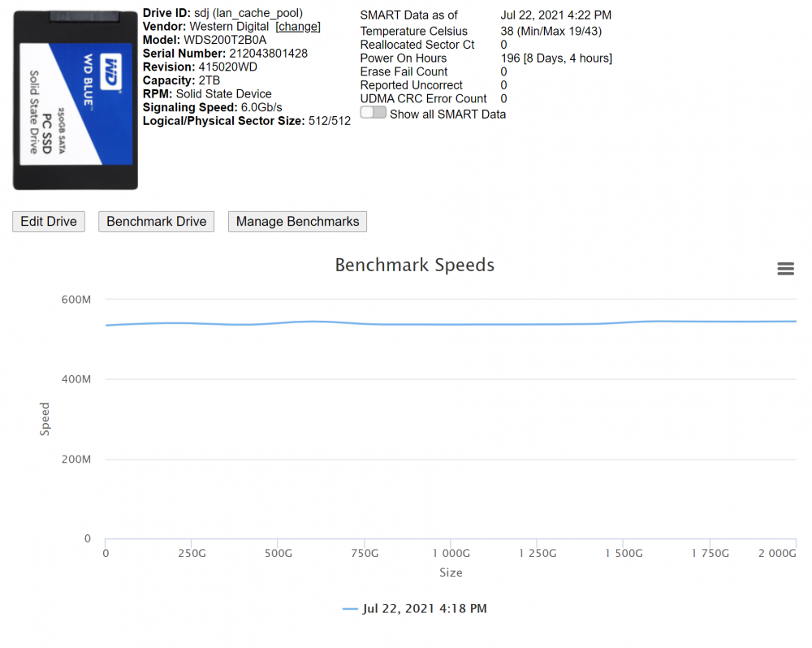Click the RPM Solid State Device text
This screenshot has height=648, width=812.
coord(207,93)
